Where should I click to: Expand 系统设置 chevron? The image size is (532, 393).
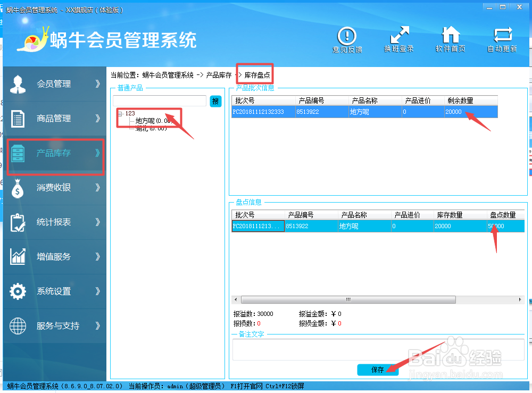[x=98, y=291]
